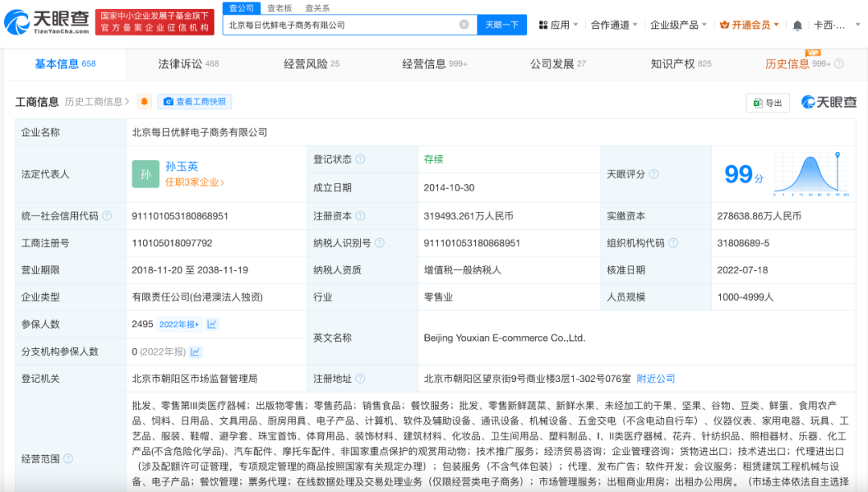This screenshot has width=868, height=492.
Task: Expand 任职3家企业 link for 孙玉英
Action: point(194,182)
